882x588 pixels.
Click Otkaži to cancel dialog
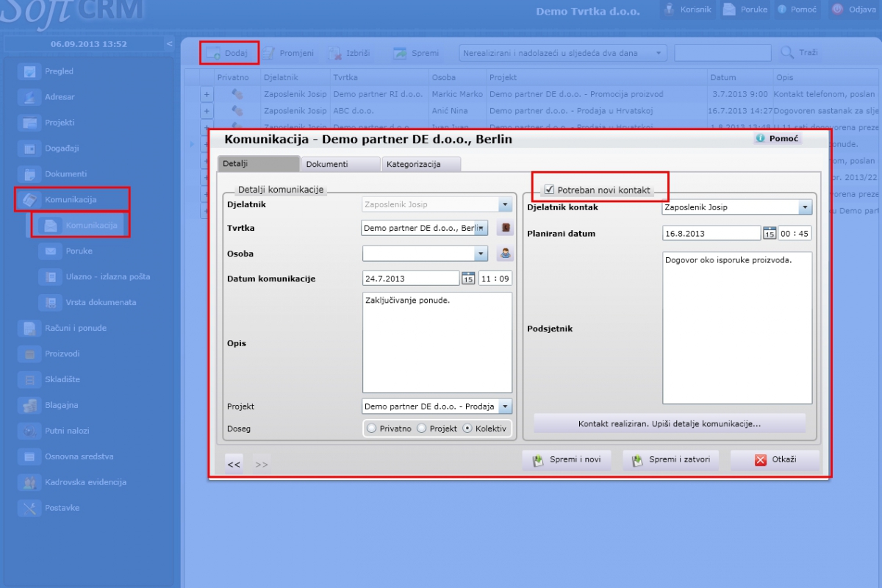tap(775, 460)
